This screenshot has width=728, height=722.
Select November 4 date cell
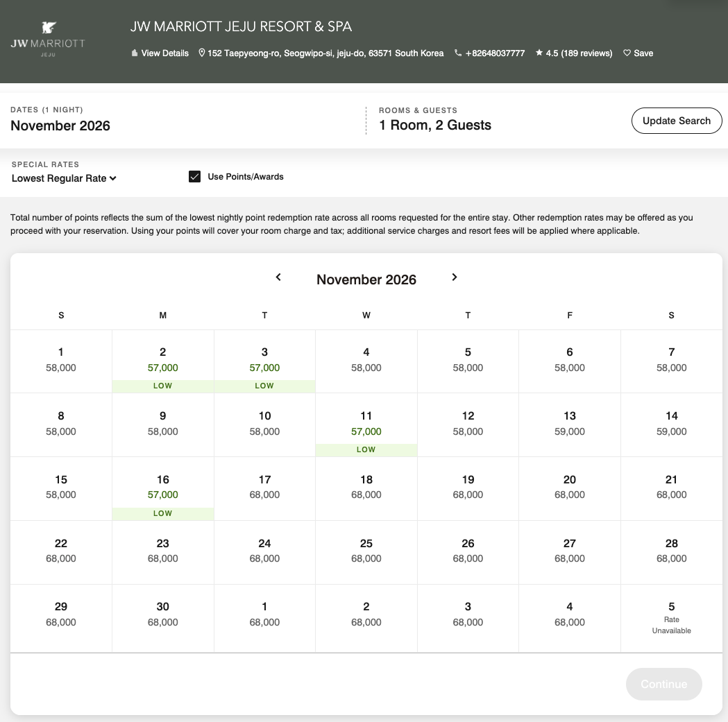pos(366,362)
